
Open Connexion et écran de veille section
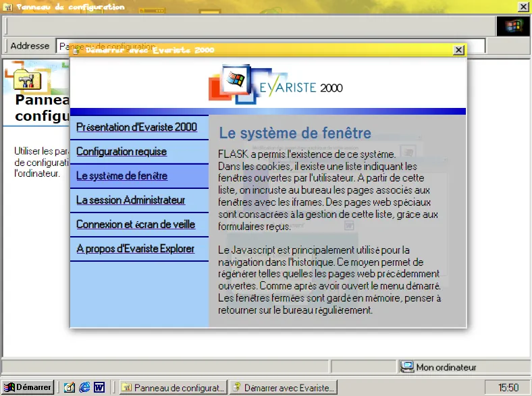(136, 225)
